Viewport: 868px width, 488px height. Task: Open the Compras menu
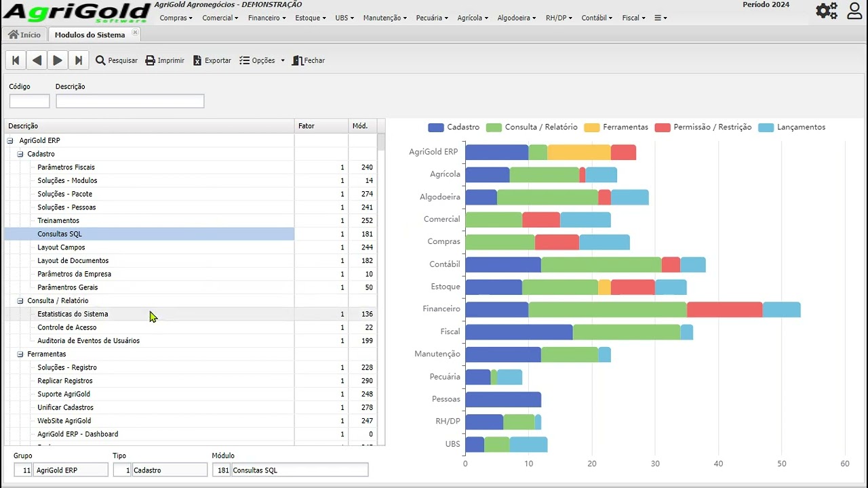176,18
